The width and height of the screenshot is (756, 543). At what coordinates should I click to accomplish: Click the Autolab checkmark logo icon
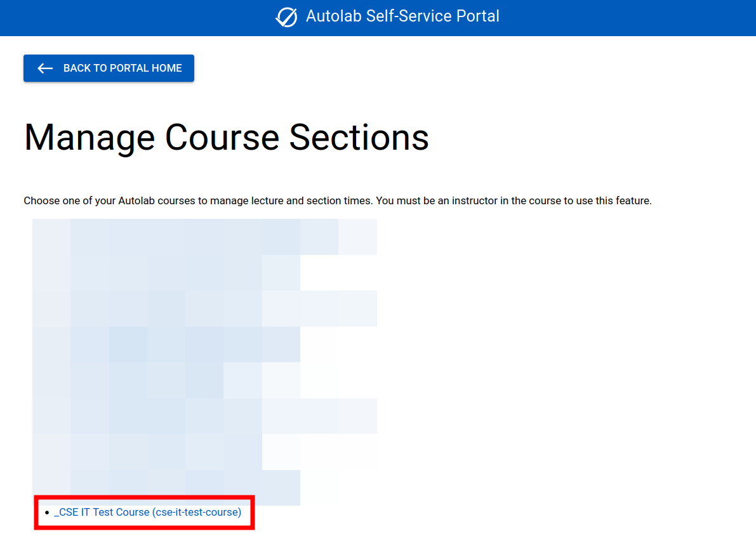pyautogui.click(x=286, y=17)
